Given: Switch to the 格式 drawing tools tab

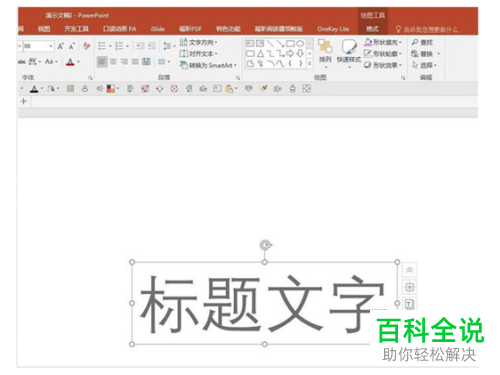Looking at the screenshot, I should tap(372, 29).
